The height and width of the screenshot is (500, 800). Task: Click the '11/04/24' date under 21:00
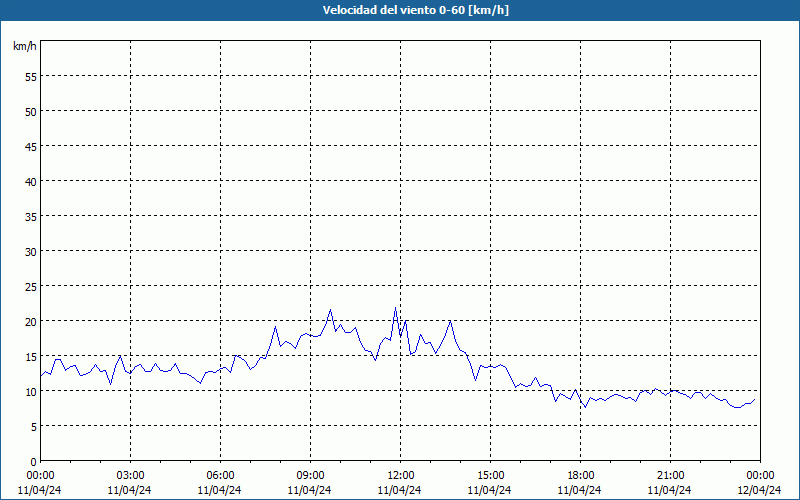click(x=669, y=490)
